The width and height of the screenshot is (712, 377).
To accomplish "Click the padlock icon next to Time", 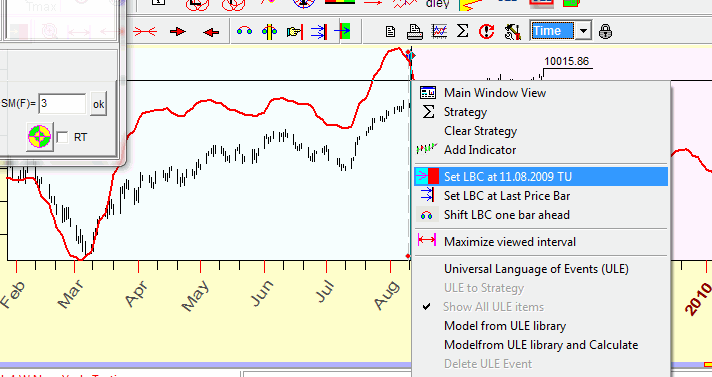I will [605, 31].
